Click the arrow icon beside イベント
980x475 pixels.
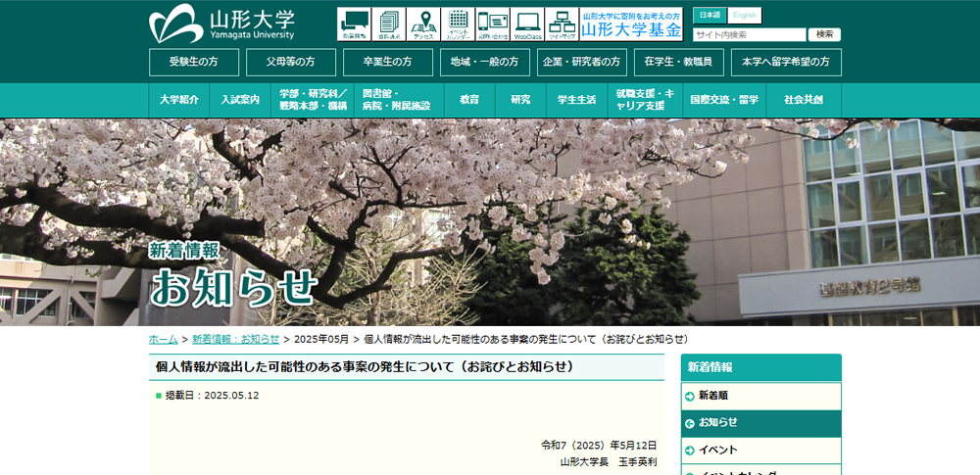690,451
